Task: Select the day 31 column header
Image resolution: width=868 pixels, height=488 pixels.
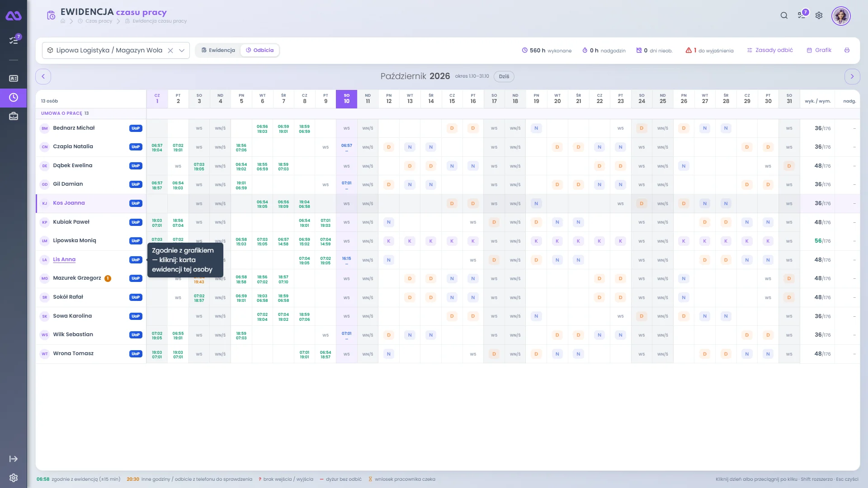Action: coord(789,99)
